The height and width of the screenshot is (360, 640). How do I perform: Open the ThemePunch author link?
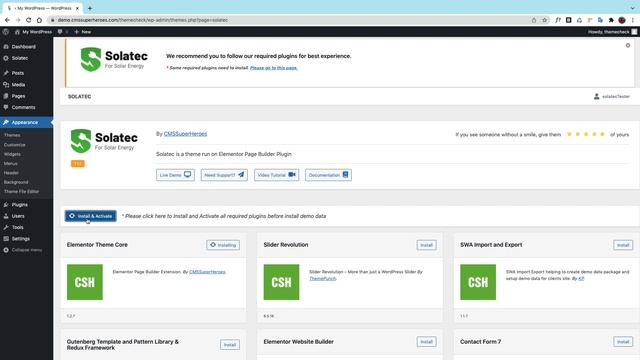tap(323, 279)
